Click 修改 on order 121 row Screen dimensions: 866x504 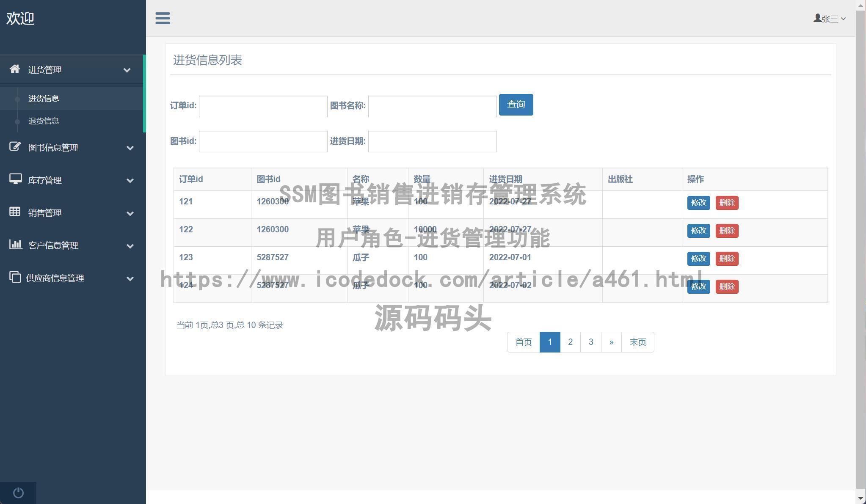point(698,203)
